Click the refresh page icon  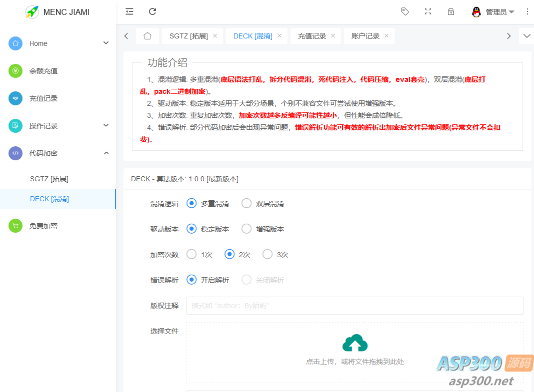point(152,11)
